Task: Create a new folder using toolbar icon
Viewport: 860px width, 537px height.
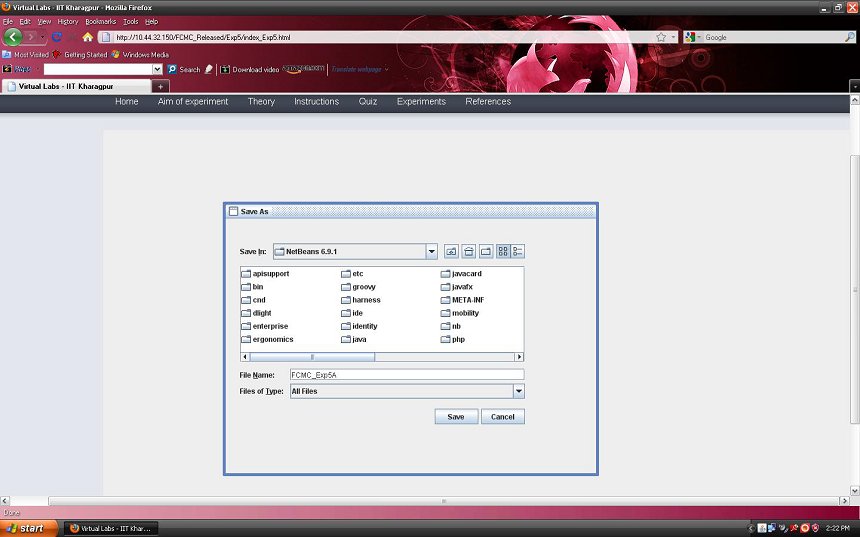Action: click(x=485, y=251)
